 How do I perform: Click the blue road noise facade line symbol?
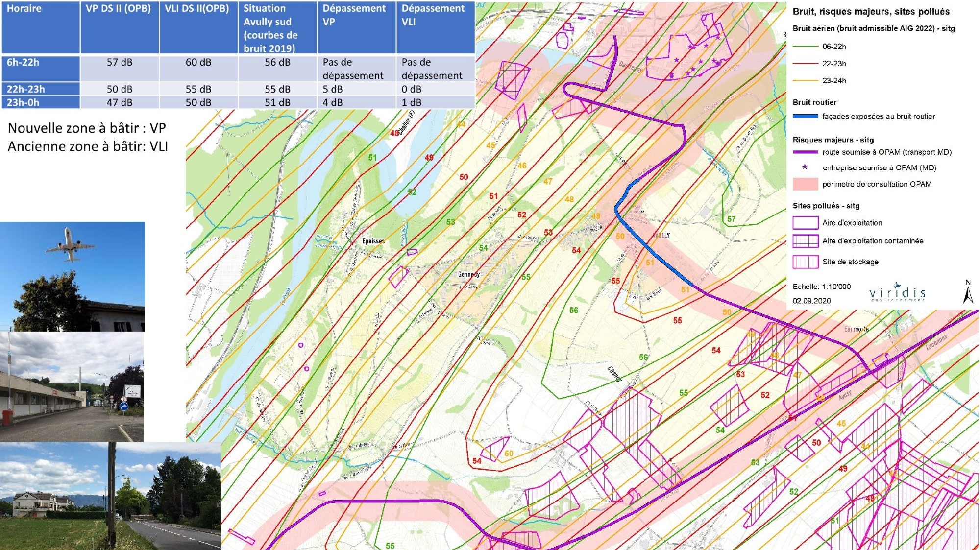pos(805,116)
